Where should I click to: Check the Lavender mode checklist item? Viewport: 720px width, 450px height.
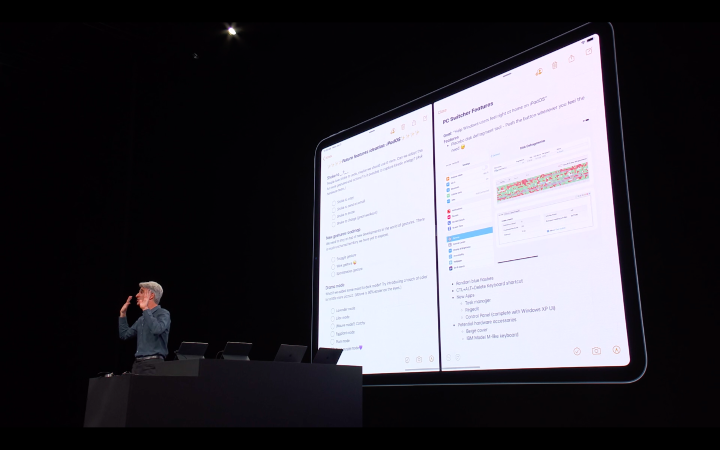[332, 311]
